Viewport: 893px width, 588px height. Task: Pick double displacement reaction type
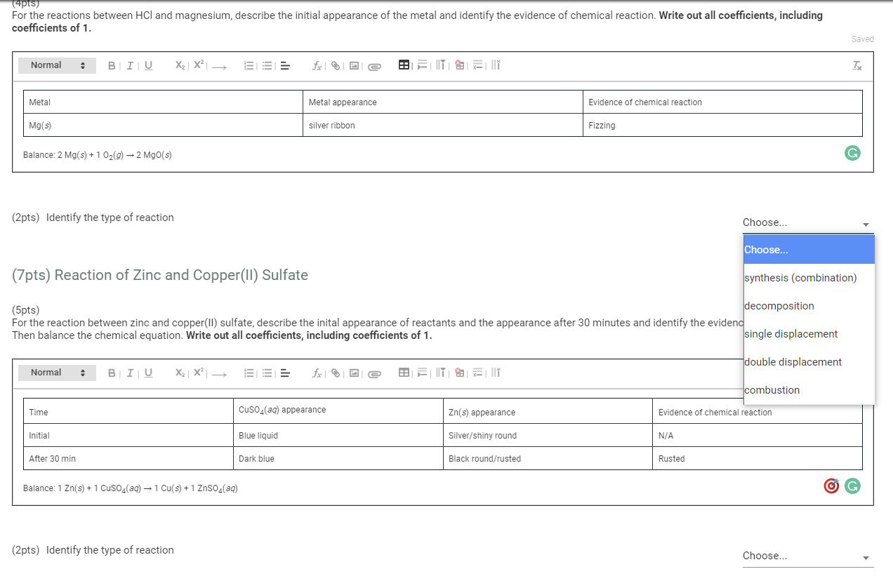[809, 362]
